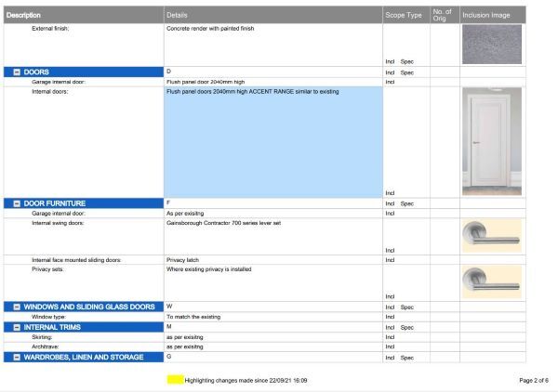
Task: Click 'as per exisitng' in Architrave row
Action: [x=185, y=346]
